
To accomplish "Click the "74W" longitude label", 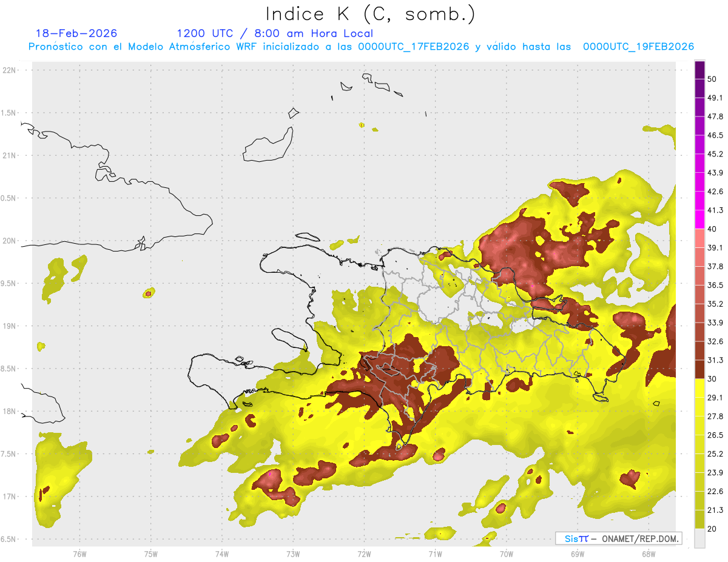I will [221, 554].
